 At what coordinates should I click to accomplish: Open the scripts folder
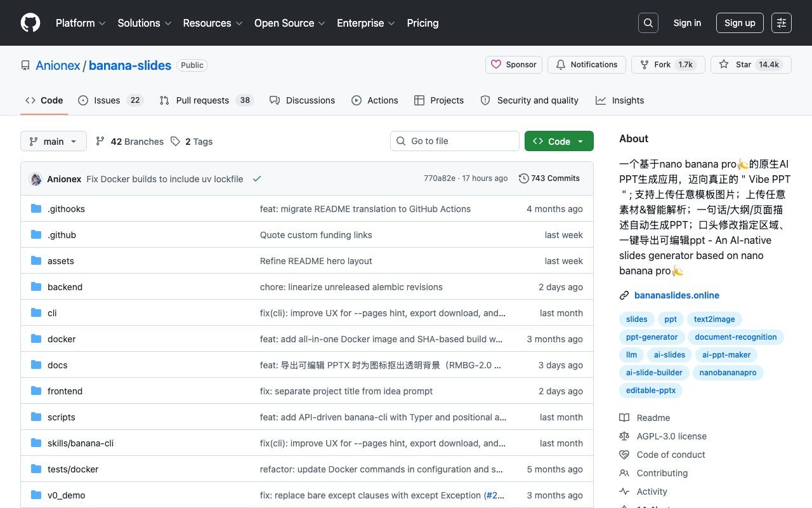click(x=62, y=417)
